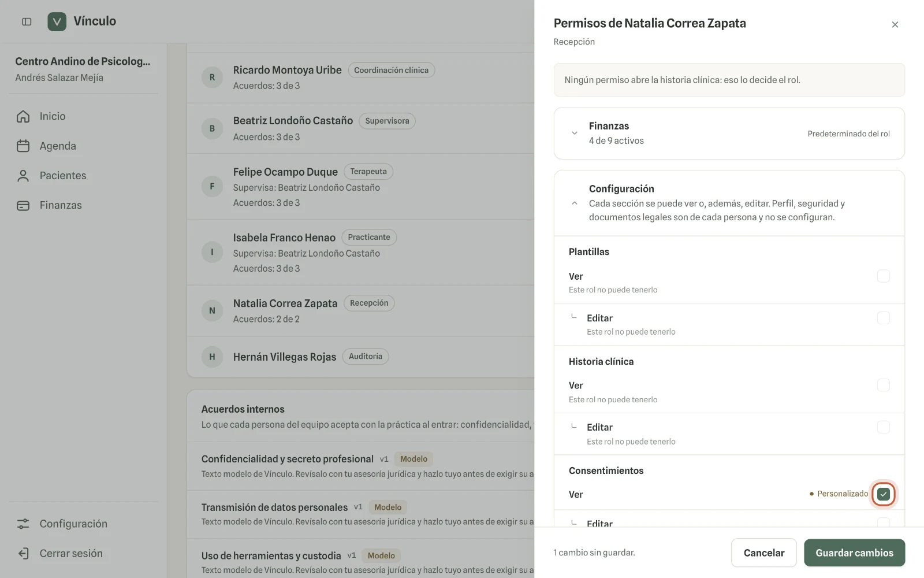Open Transmisión de datos personales agreement
This screenshot has width=924, height=578.
click(x=360, y=514)
